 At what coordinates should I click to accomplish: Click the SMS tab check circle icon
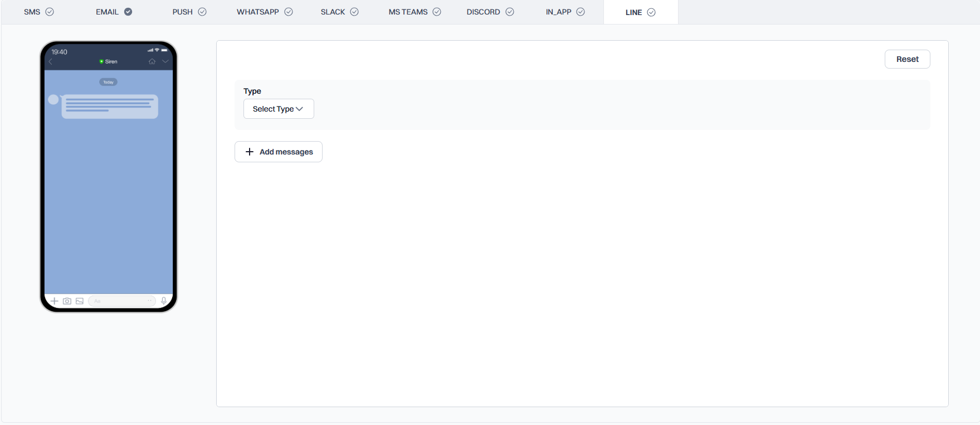50,12
